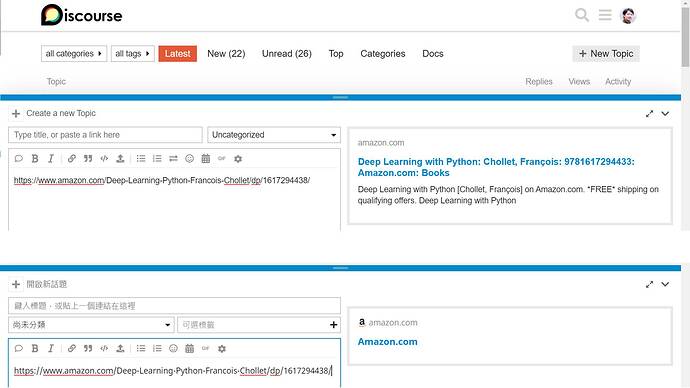Viewport: 690px width, 388px height.
Task: Click the lower composer grippie handle
Action: pos(340,268)
